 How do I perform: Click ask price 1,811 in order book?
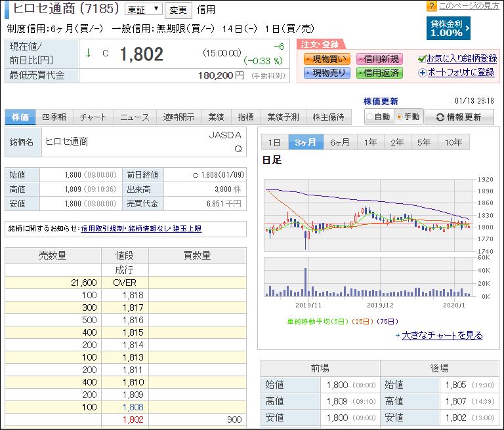tap(133, 370)
